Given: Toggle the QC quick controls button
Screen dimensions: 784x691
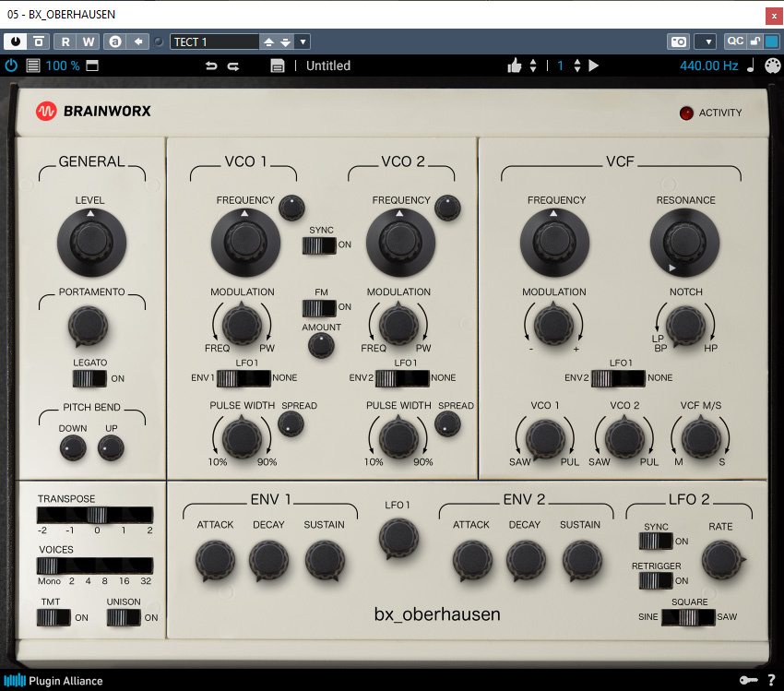Looking at the screenshot, I should pos(735,41).
